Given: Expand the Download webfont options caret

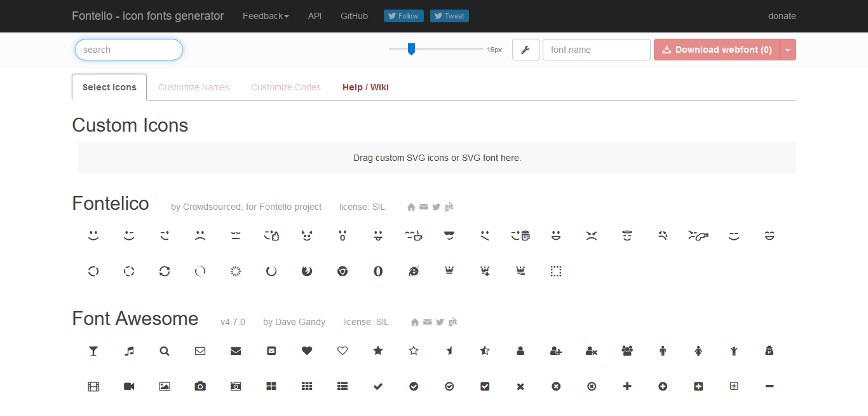Looking at the screenshot, I should pyautogui.click(x=787, y=50).
